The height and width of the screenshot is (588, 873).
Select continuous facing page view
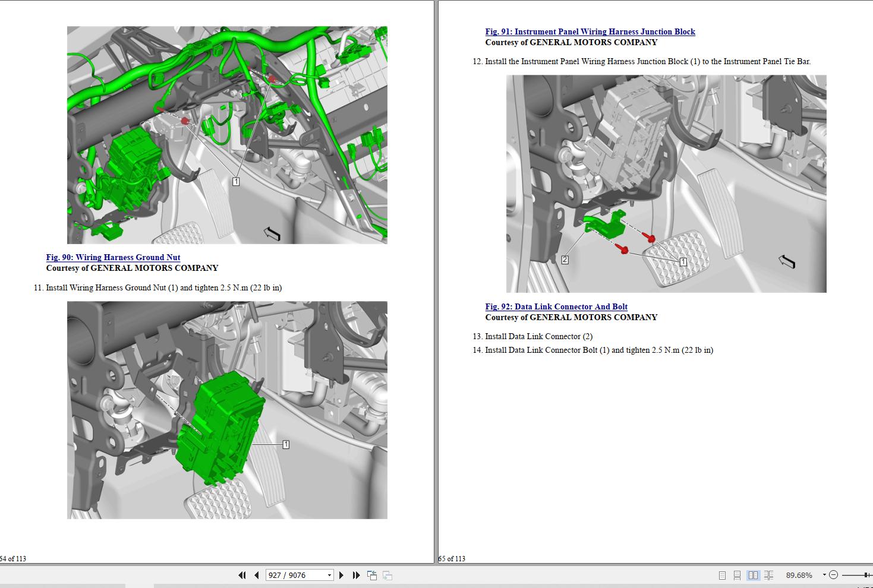coord(768,575)
